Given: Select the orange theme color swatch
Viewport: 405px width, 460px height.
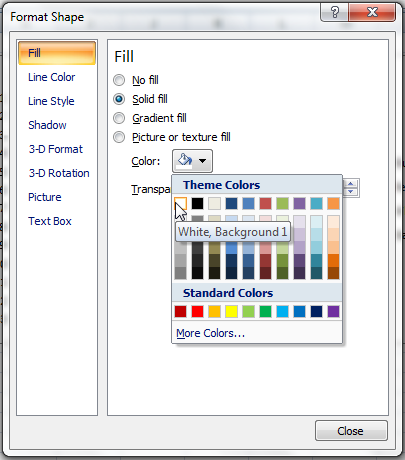Looking at the screenshot, I should click(333, 203).
